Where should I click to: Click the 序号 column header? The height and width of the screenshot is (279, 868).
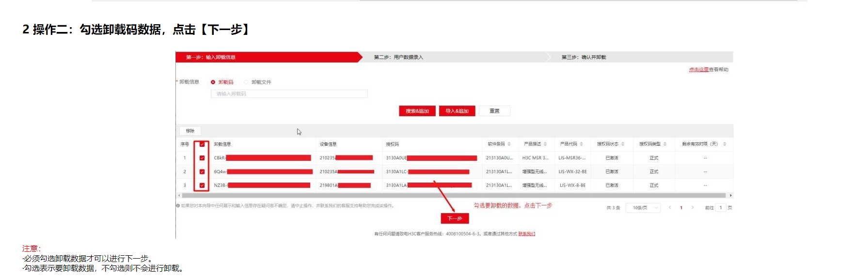tap(185, 144)
